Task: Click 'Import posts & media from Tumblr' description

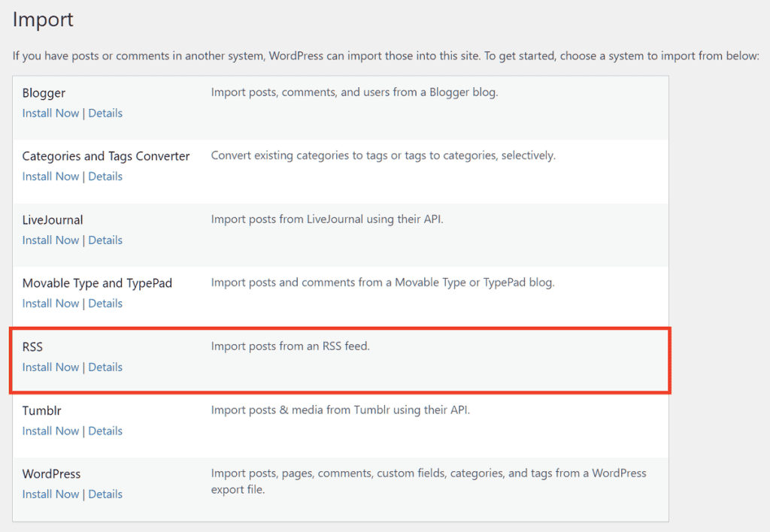Action: coord(341,410)
